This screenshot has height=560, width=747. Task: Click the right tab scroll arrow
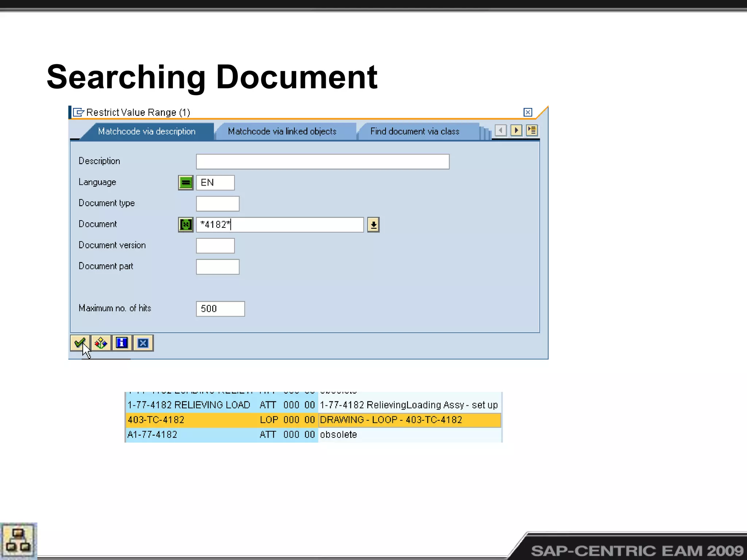(516, 130)
